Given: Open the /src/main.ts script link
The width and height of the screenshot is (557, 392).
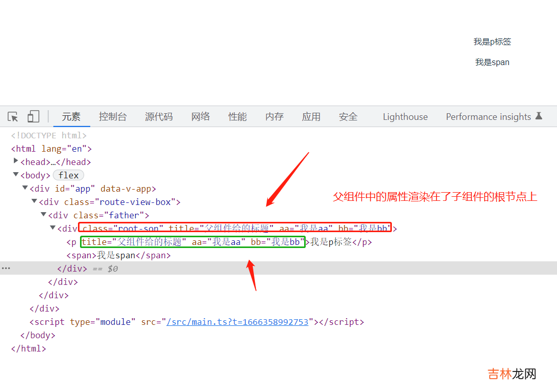Looking at the screenshot, I should pos(237,322).
